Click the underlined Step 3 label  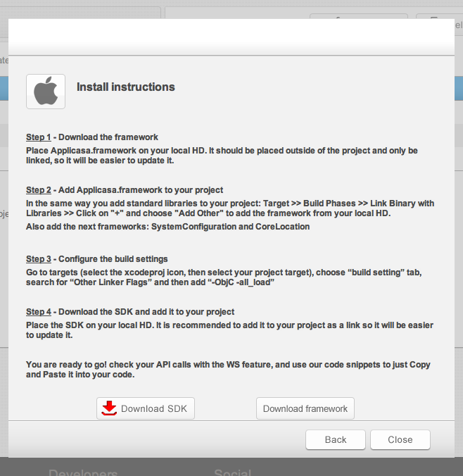(39, 259)
